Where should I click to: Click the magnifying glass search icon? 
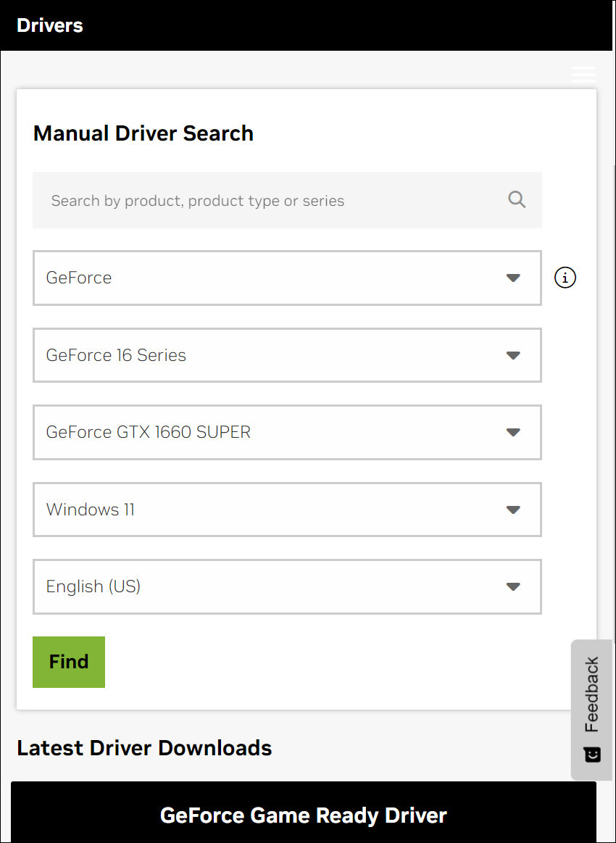tap(517, 200)
